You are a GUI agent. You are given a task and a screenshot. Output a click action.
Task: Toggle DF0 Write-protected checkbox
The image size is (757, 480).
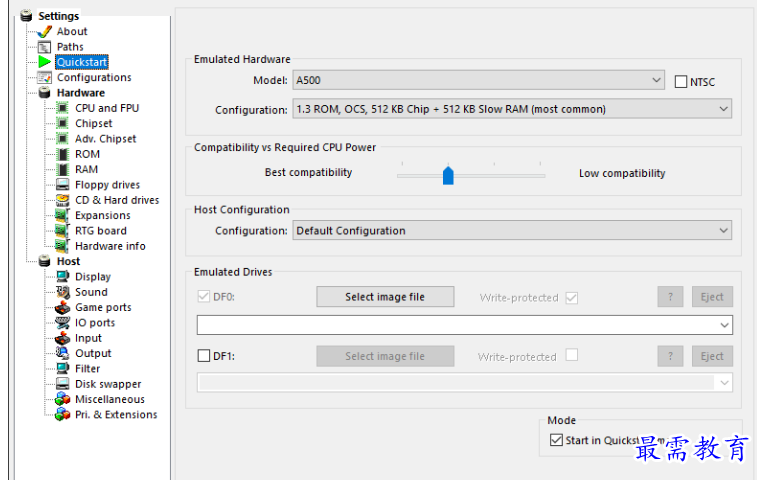(572, 297)
